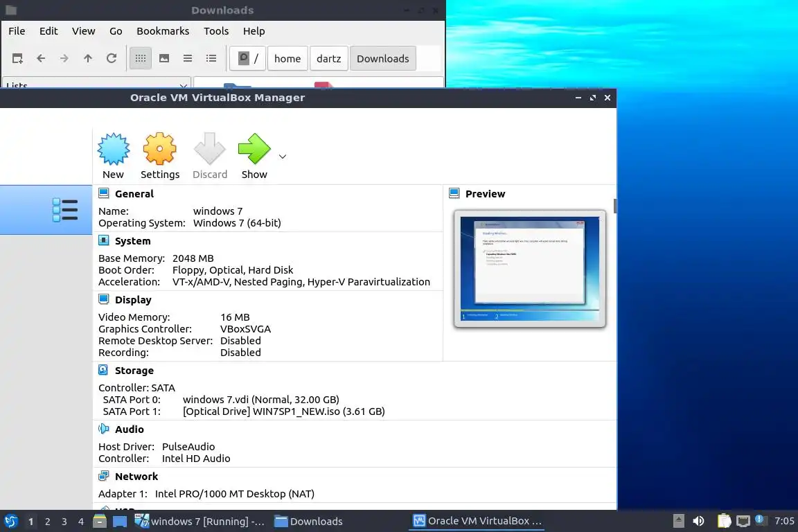Open the Display section heading link
Viewport: 798px width, 532px height.
tap(133, 300)
